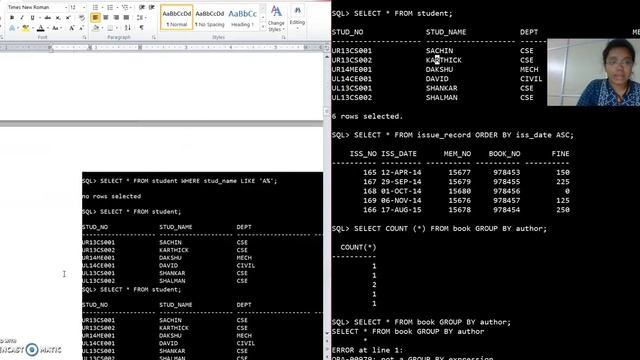Toggle bold formatting in Word ribbon
The height and width of the screenshot is (360, 640).
tap(12, 18)
